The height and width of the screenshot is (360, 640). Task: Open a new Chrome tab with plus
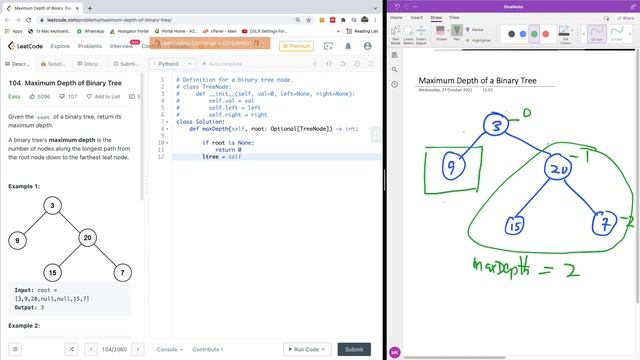pyautogui.click(x=90, y=8)
